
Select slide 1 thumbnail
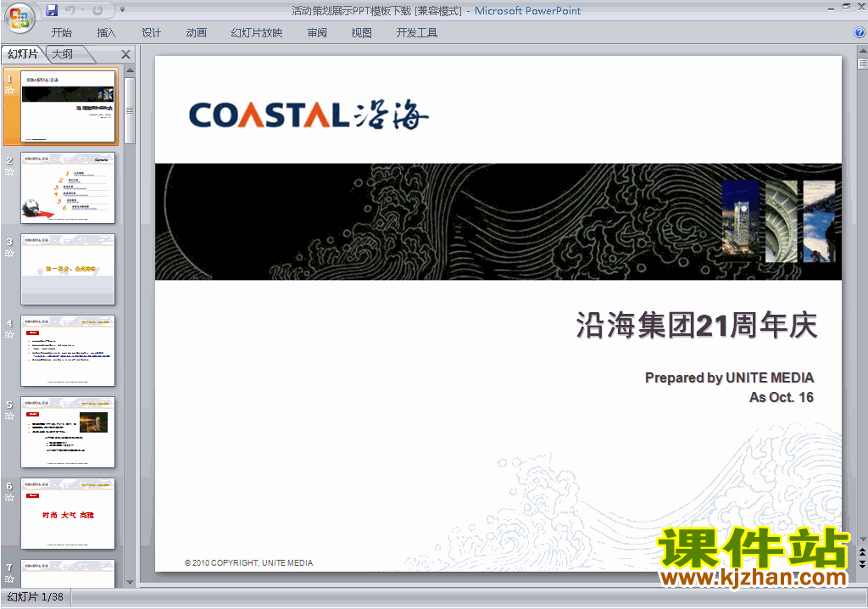[68, 106]
